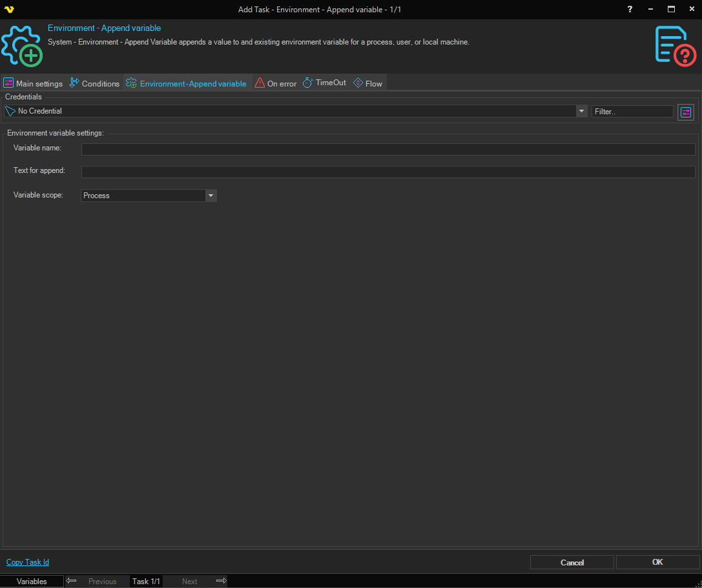The height and width of the screenshot is (588, 702).
Task: Go to the TimeOut tab
Action: tap(324, 83)
